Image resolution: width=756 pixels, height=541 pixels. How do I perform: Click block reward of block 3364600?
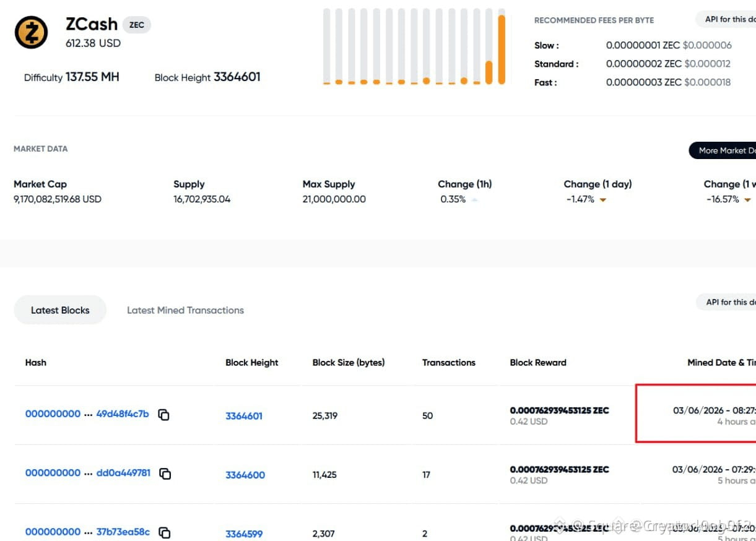559,469
